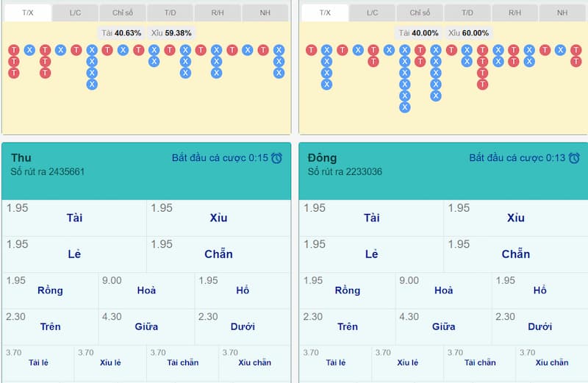Switch to T/D tab in right chart

pyautogui.click(x=467, y=12)
